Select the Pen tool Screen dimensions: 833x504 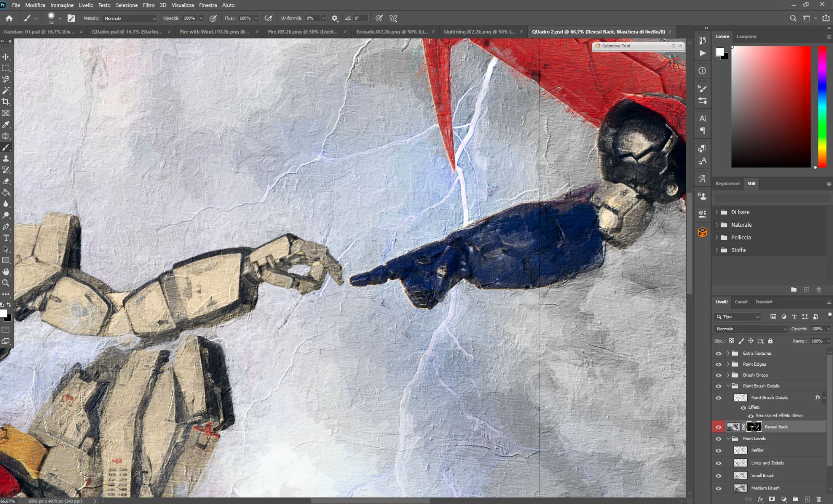6,227
